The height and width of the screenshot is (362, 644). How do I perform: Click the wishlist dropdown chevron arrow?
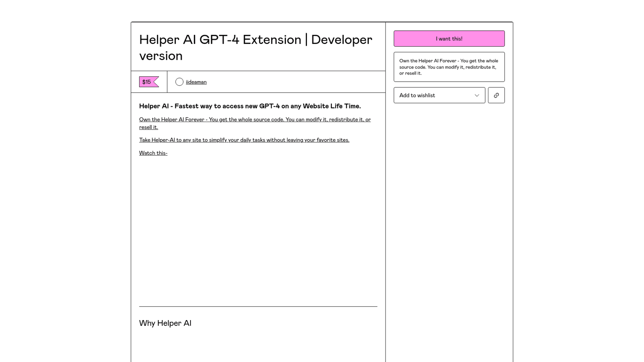point(477,95)
